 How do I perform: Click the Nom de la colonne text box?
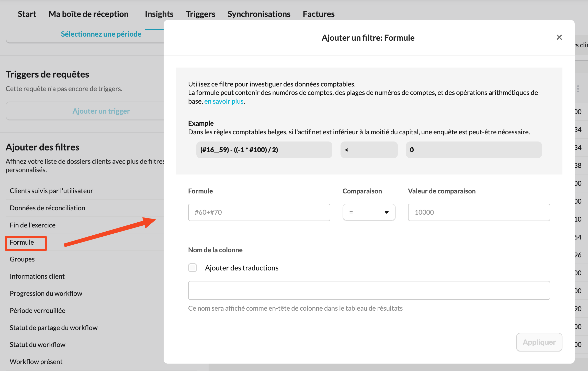point(369,290)
